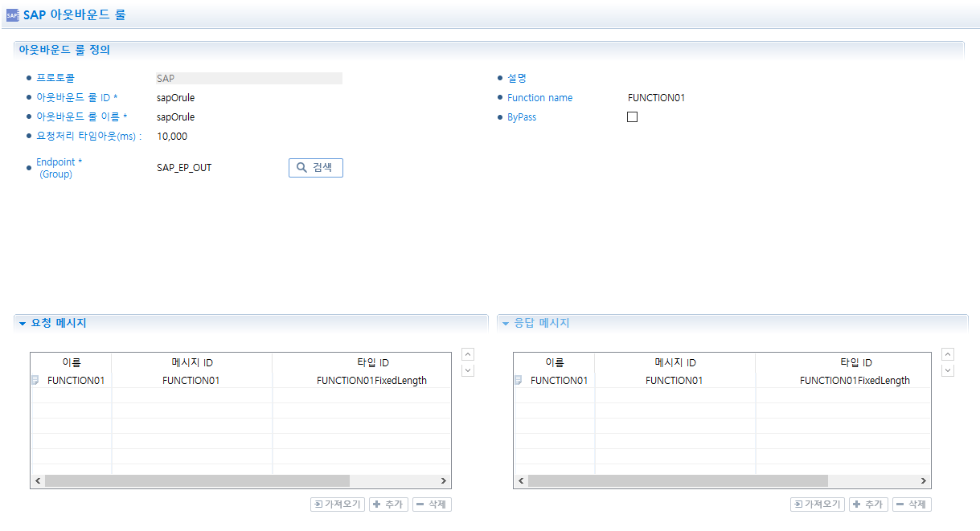Click the magnifier icon on the 검색 button
980x531 pixels.
[x=302, y=168]
